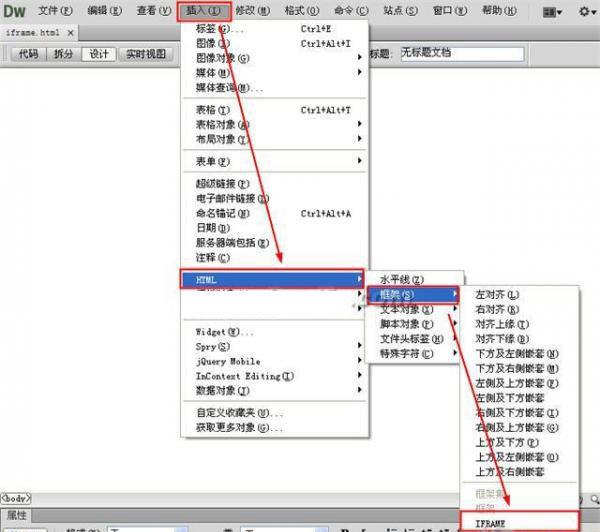The height and width of the screenshot is (532, 600).
Task: Open the 修改(M) menu
Action: tap(253, 11)
